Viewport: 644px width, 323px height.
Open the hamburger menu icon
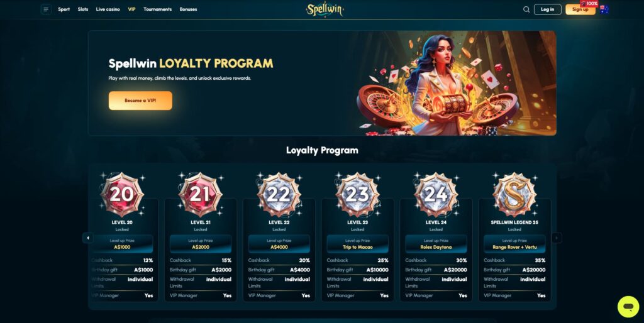coord(46,9)
